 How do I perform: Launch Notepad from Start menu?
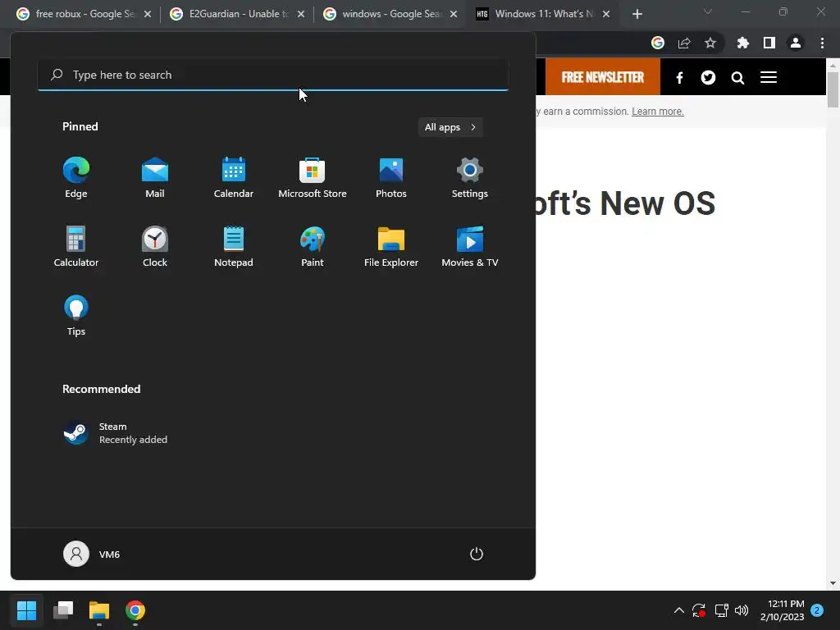coord(234,246)
